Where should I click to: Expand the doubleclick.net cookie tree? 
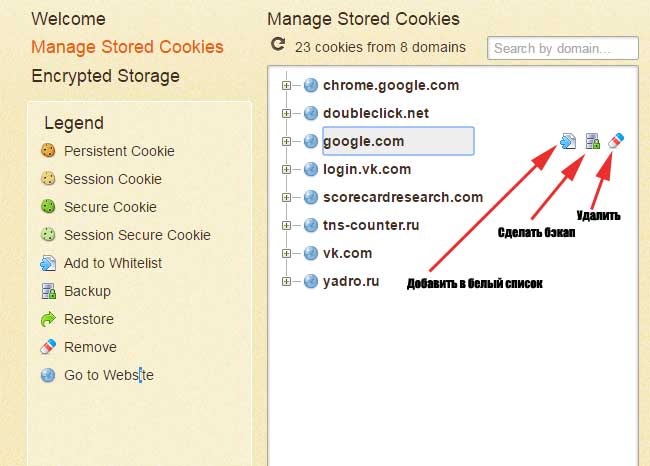click(287, 114)
